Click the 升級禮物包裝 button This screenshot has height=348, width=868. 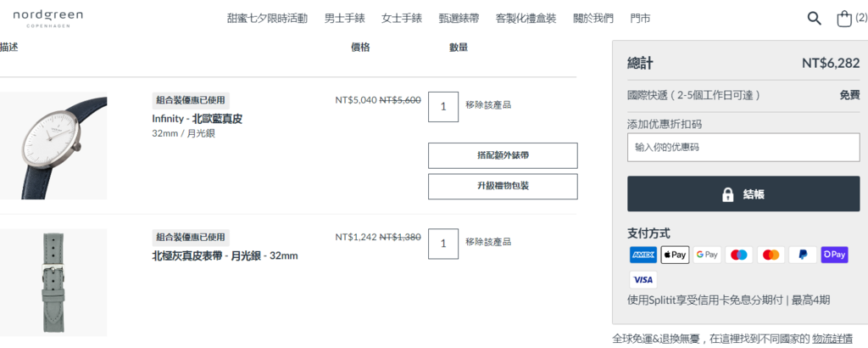coord(503,186)
